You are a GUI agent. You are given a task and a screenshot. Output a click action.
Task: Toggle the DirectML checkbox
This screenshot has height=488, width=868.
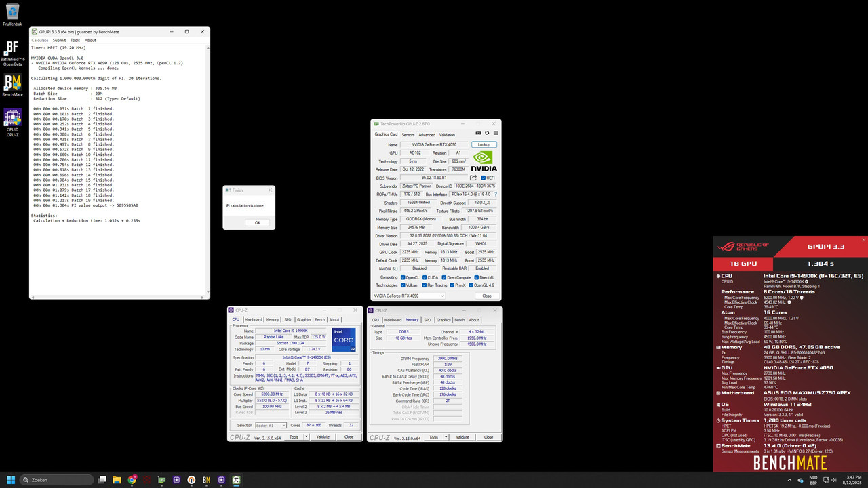475,277
